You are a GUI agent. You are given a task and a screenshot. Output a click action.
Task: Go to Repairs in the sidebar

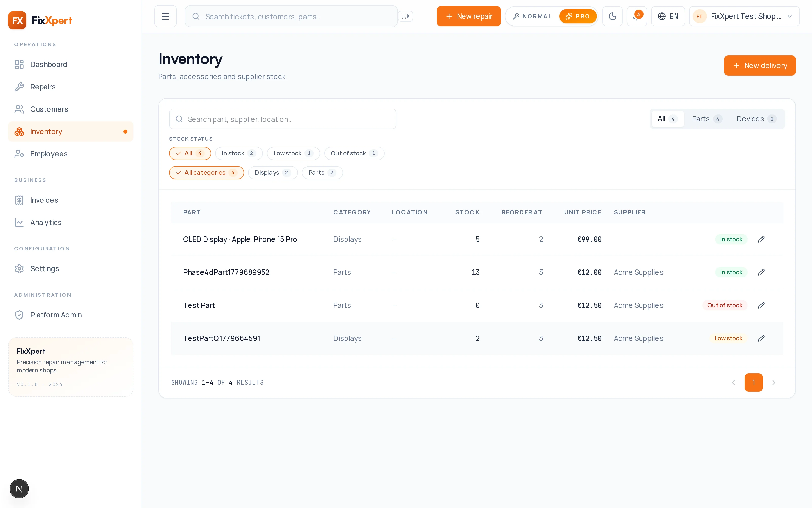point(71,87)
